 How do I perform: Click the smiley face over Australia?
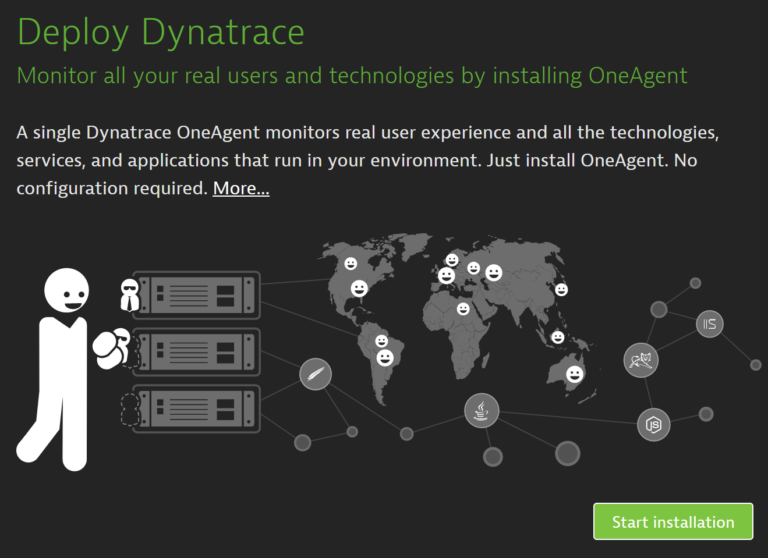click(x=575, y=375)
